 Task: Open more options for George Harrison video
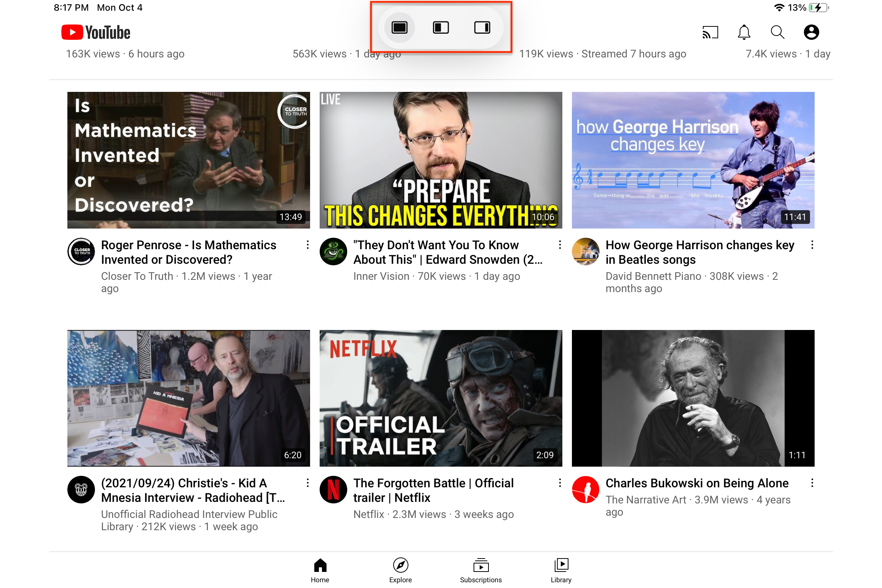click(812, 245)
